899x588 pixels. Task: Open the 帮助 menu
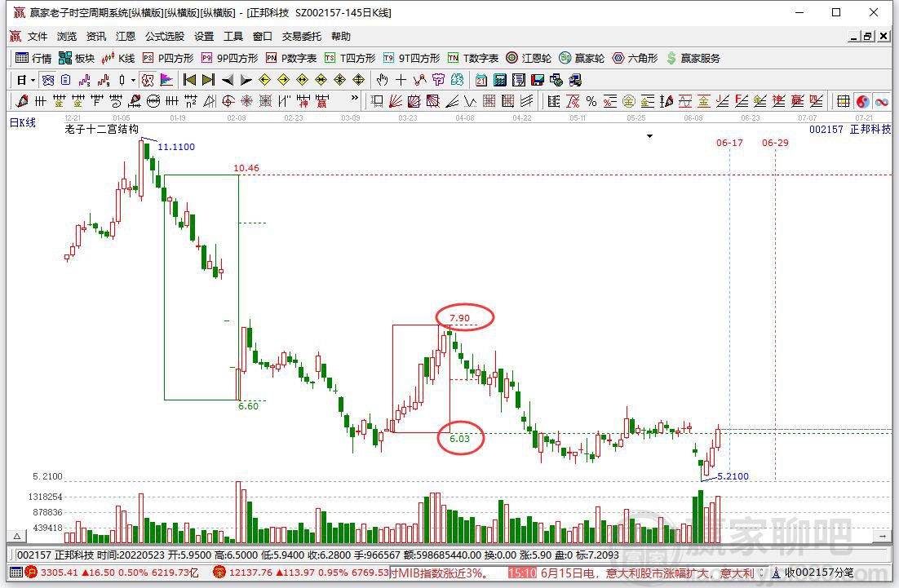point(340,36)
